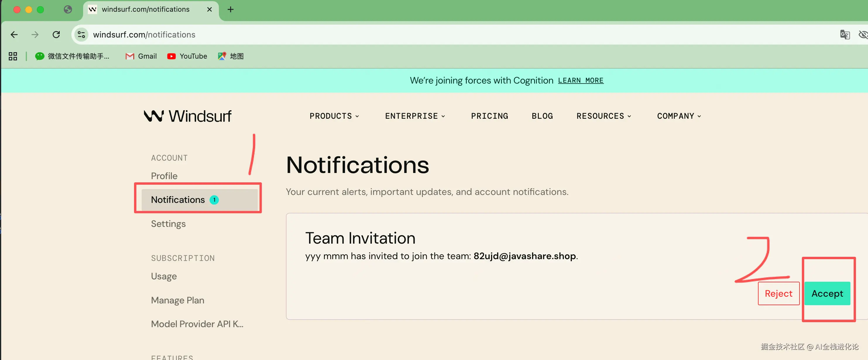Open the Pricing page

pos(489,116)
